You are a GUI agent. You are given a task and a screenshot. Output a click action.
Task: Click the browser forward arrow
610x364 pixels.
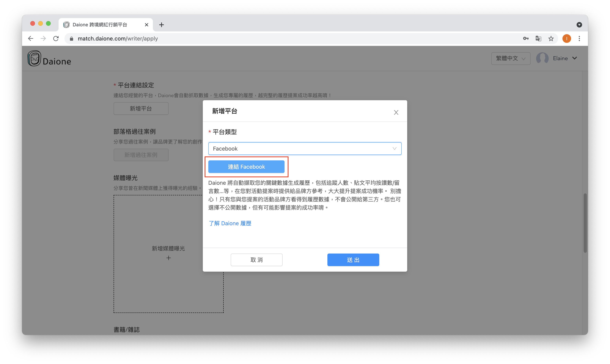43,39
